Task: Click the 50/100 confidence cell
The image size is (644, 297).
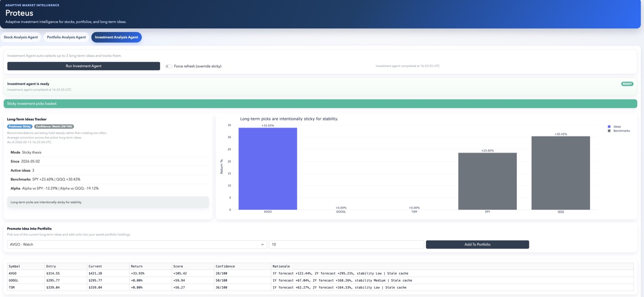Action: pos(242,280)
